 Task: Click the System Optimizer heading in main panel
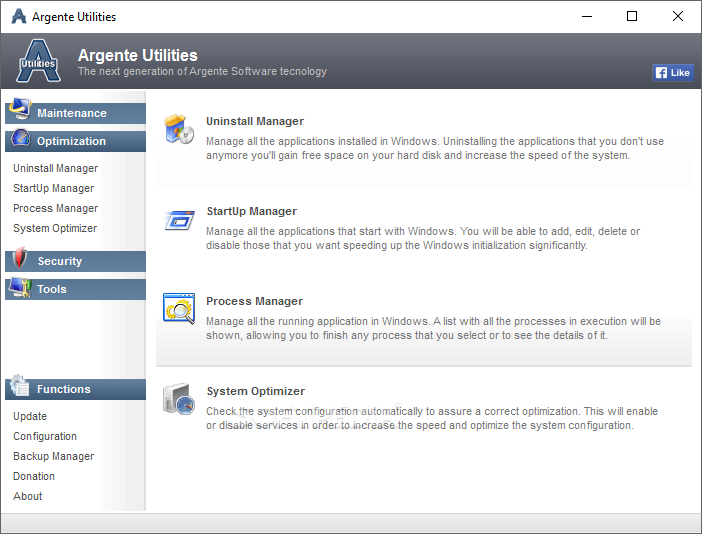(x=256, y=391)
